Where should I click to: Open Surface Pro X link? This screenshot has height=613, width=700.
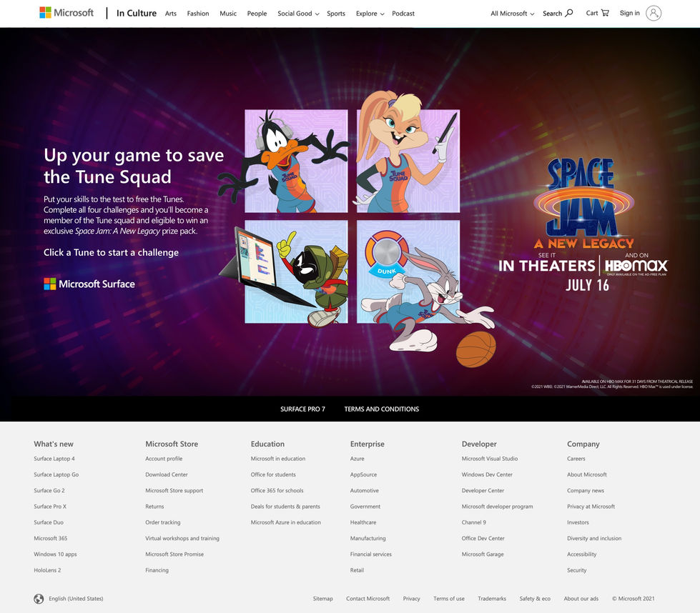[50, 507]
